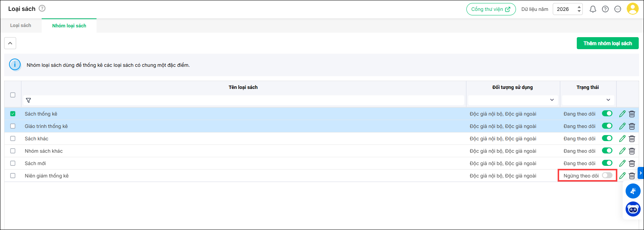This screenshot has height=230, width=644.
Task: Turn off the Sách mới status toggle
Action: coord(607,163)
